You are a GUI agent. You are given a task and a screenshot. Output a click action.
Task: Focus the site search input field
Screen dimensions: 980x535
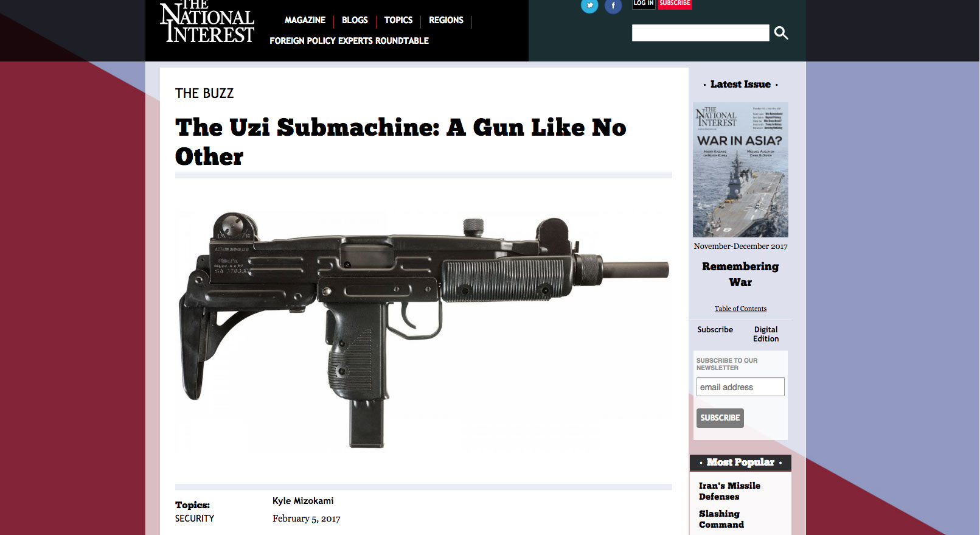tap(700, 33)
